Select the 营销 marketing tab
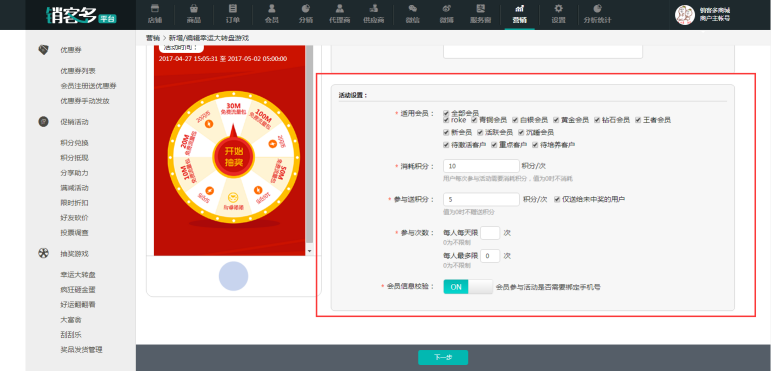The height and width of the screenshot is (371, 771). [519, 14]
